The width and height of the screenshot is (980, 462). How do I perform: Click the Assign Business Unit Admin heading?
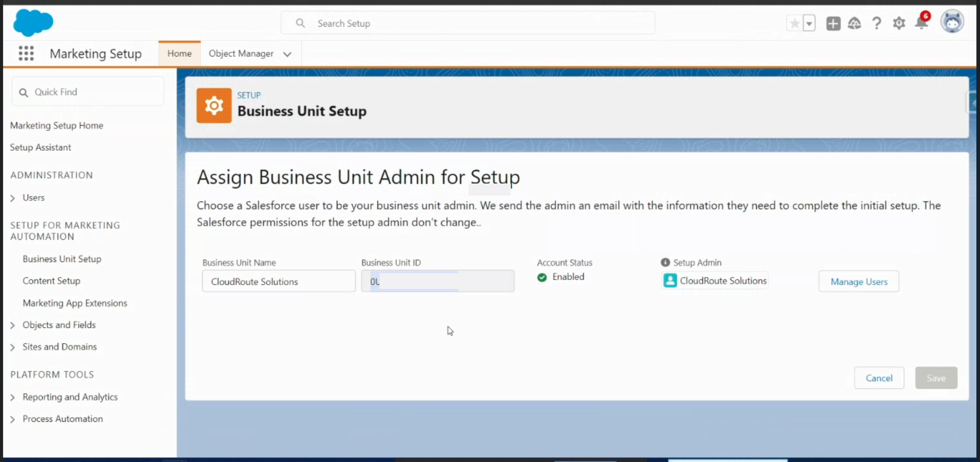point(358,177)
